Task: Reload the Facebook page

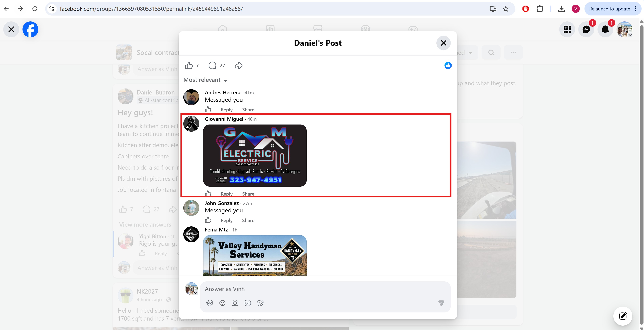Action: pos(35,9)
